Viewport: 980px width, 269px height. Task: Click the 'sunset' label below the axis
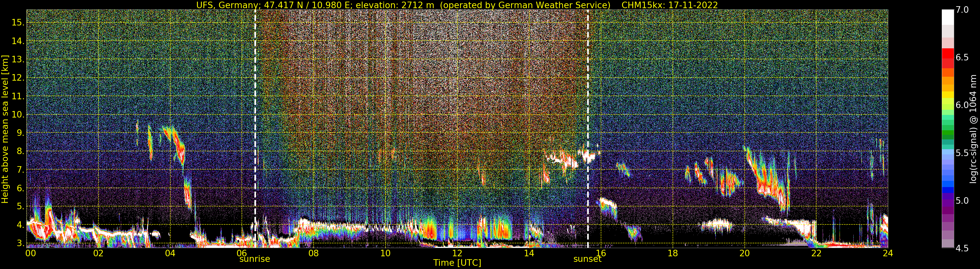click(587, 259)
